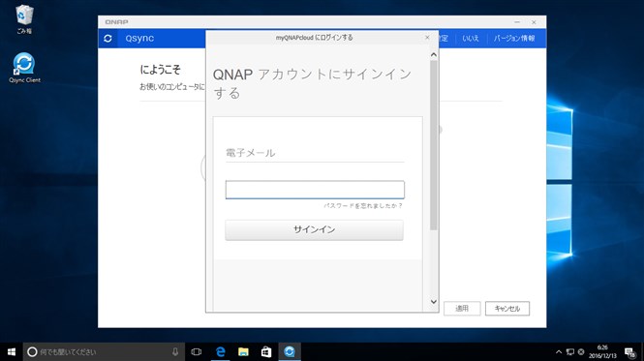644x361 pixels.
Task: Open バージョン情報 in the Qsync header
Action: coord(514,38)
